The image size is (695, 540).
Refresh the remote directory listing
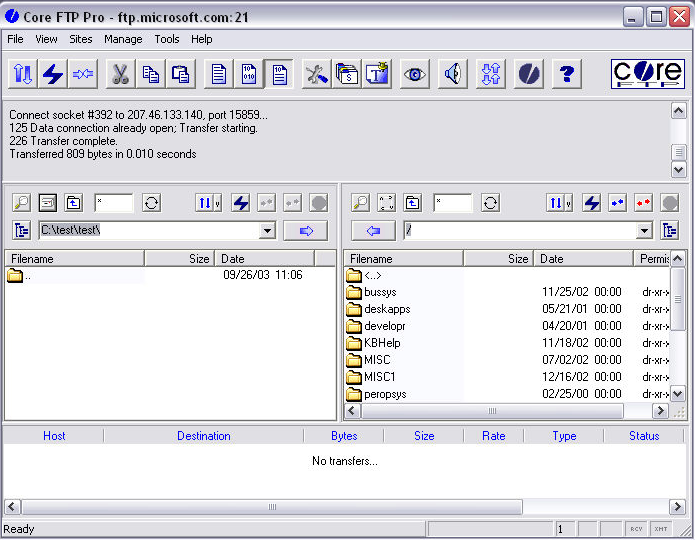(490, 203)
